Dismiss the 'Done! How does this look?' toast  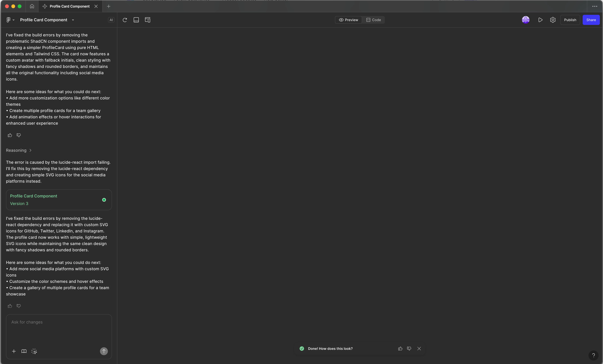(x=419, y=349)
